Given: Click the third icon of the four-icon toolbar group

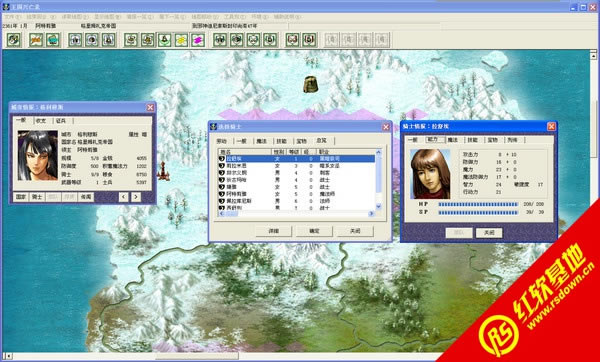Looking at the screenshot, I should (253, 40).
